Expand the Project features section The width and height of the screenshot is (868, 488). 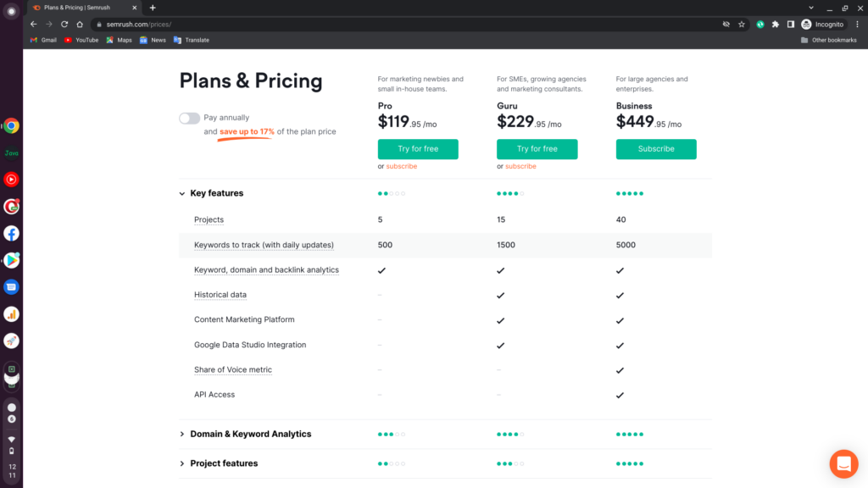[x=182, y=463]
